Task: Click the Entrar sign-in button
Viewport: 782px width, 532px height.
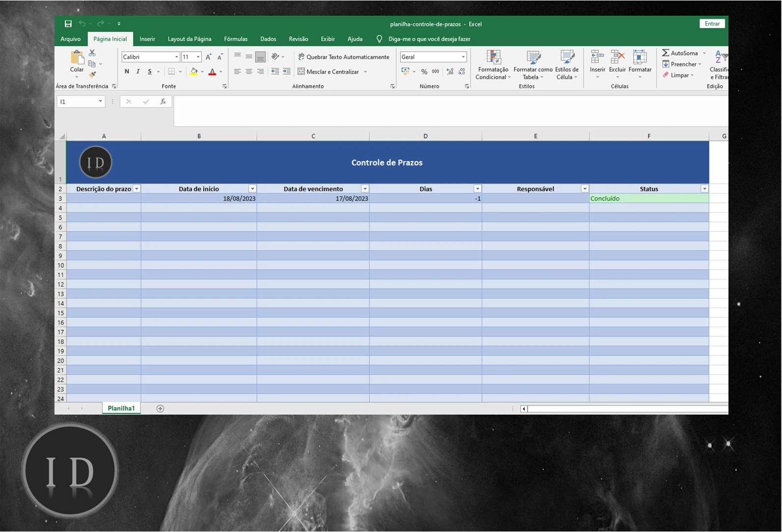Action: pos(712,24)
